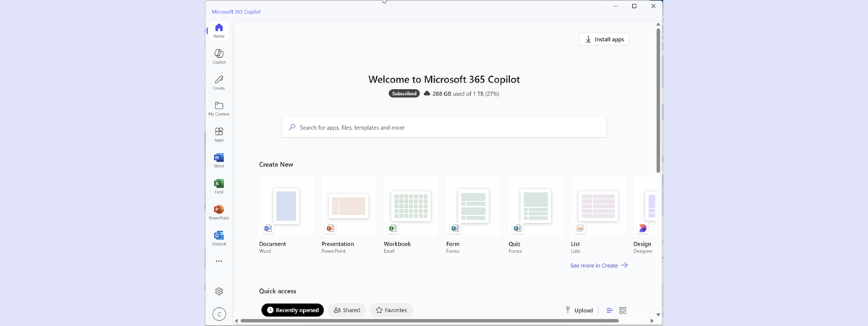Click the Lists badge on List card
This screenshot has width=868, height=326.
click(579, 228)
